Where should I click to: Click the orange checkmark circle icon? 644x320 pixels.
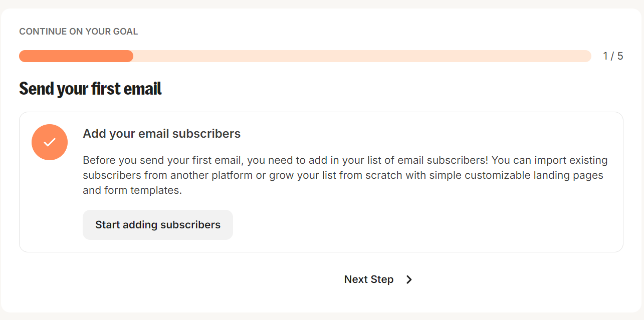click(x=50, y=142)
